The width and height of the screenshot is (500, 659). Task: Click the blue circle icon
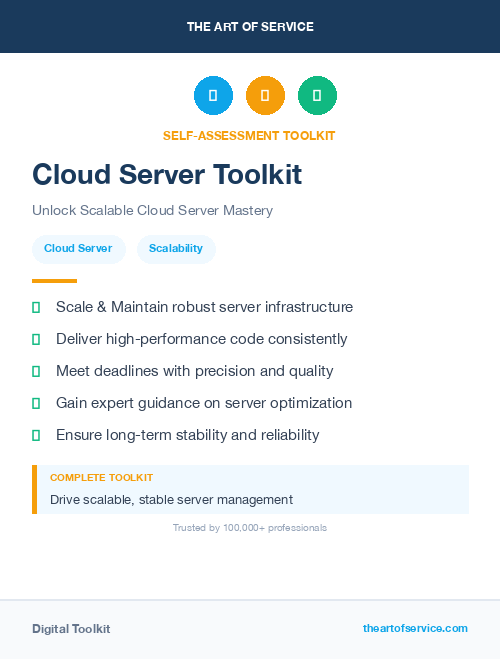pyautogui.click(x=213, y=95)
